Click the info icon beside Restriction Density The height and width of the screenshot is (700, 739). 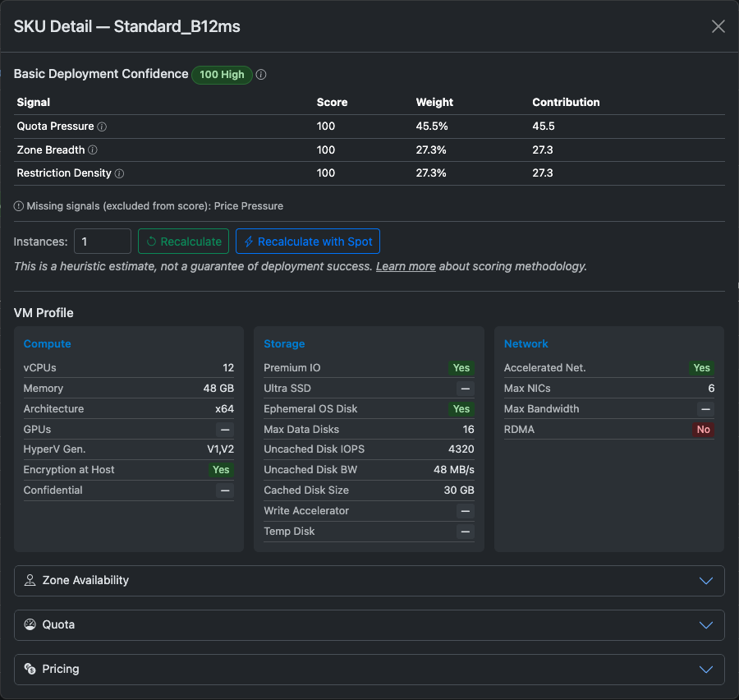pyautogui.click(x=120, y=173)
